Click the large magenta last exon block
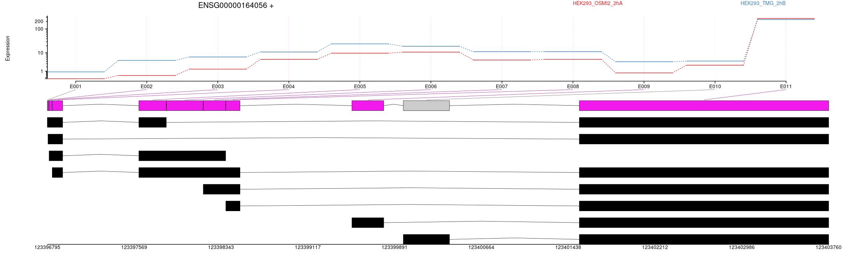The height and width of the screenshot is (253, 868). 704,106
